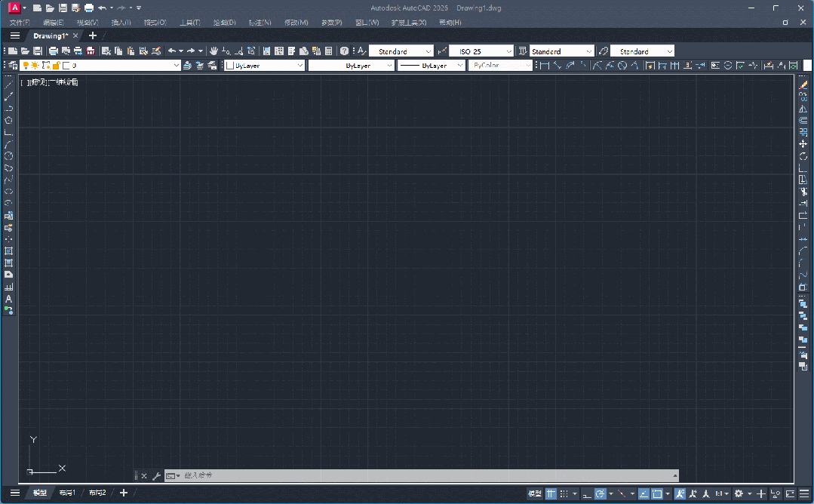Open Layer Properties manager icon
The image size is (814, 504).
[13, 66]
